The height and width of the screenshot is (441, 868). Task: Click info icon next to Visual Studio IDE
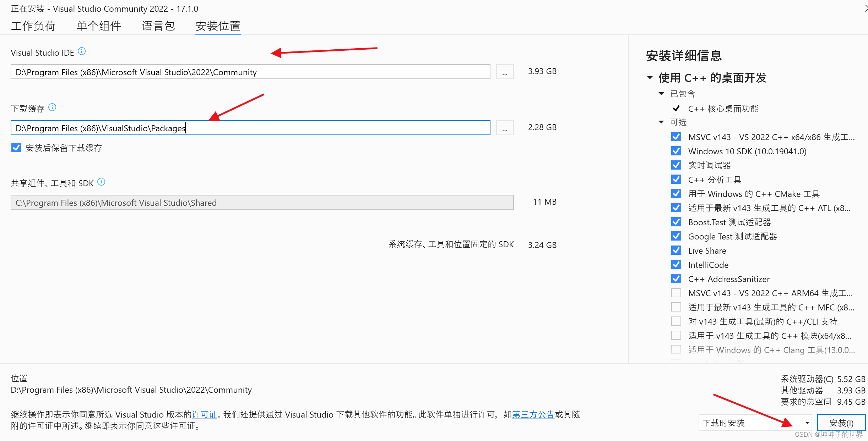coord(82,51)
